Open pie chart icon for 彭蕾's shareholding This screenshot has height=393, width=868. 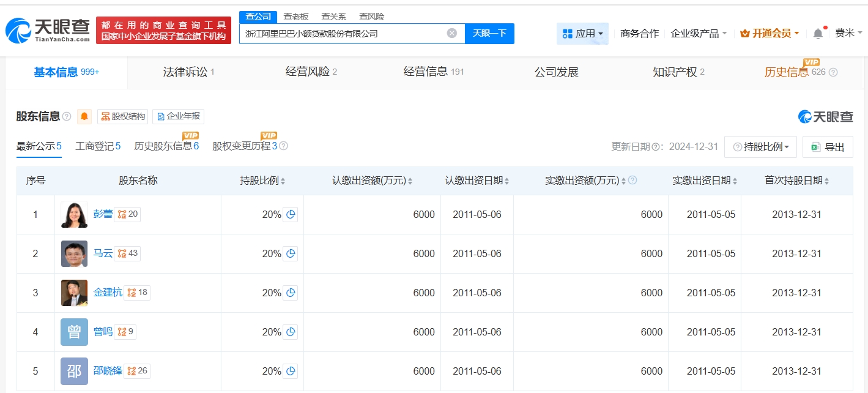point(291,214)
